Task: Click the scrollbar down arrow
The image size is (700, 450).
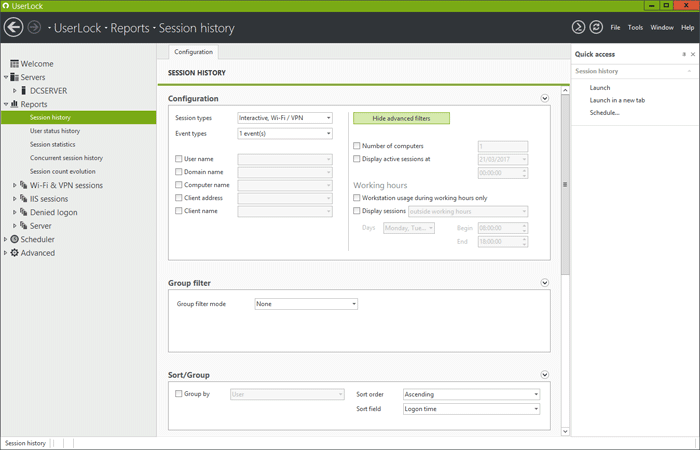Action: tap(565, 431)
